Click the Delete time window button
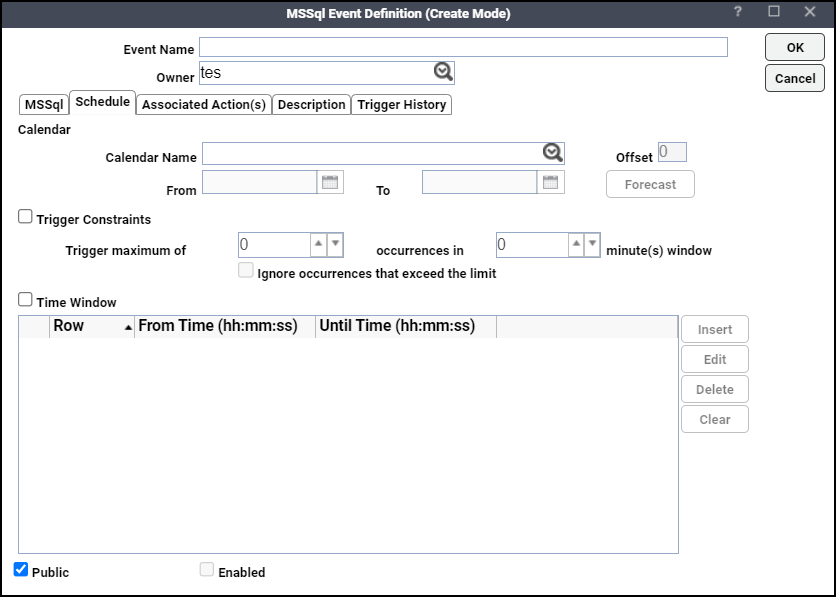This screenshot has width=836, height=597. (715, 389)
